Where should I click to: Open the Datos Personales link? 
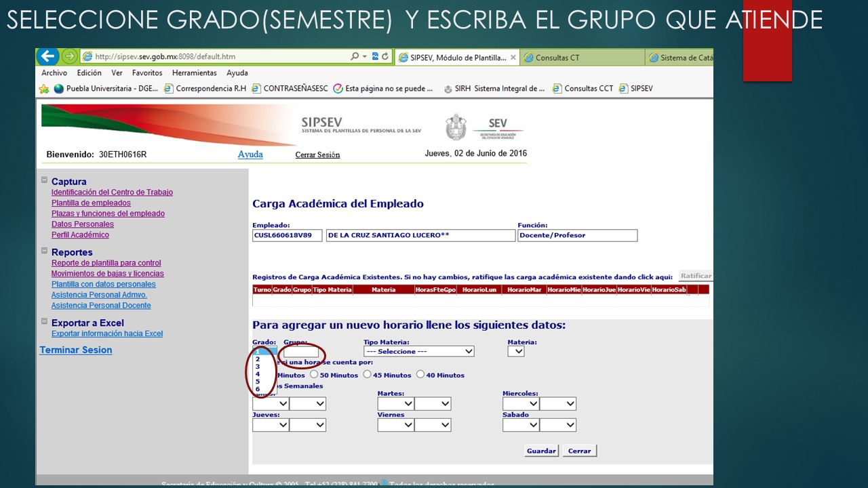83,224
